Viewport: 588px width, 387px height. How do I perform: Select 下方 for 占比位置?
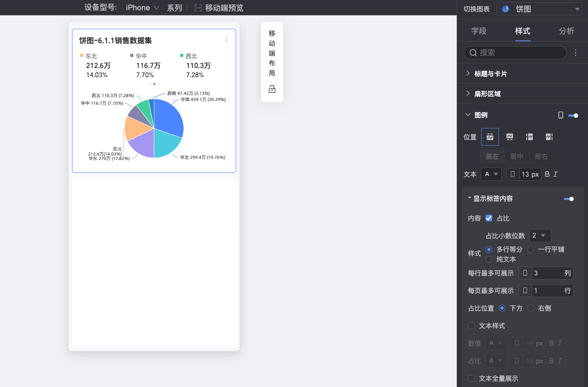pyautogui.click(x=502, y=308)
